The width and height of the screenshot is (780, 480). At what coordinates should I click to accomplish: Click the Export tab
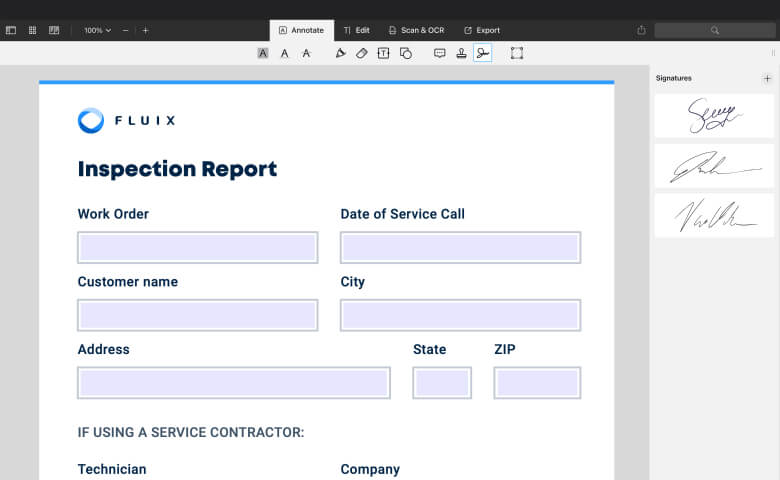482,30
